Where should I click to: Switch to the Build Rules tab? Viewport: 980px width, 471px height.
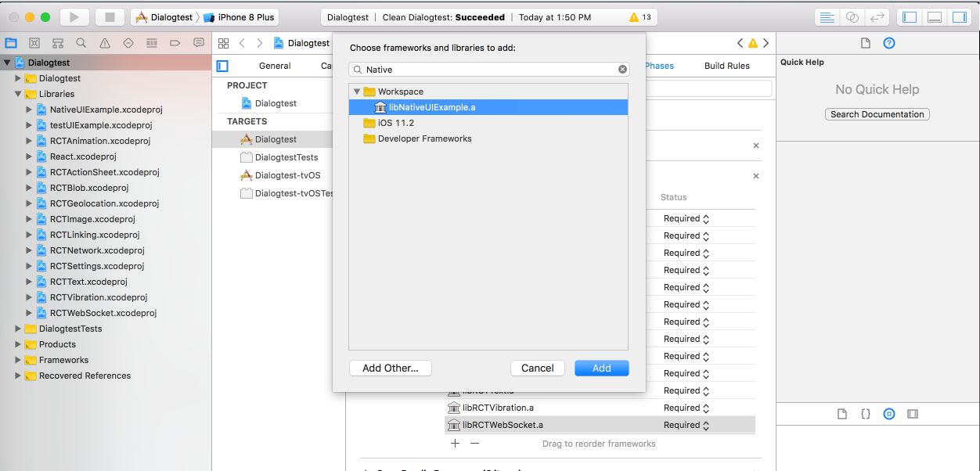coord(726,66)
